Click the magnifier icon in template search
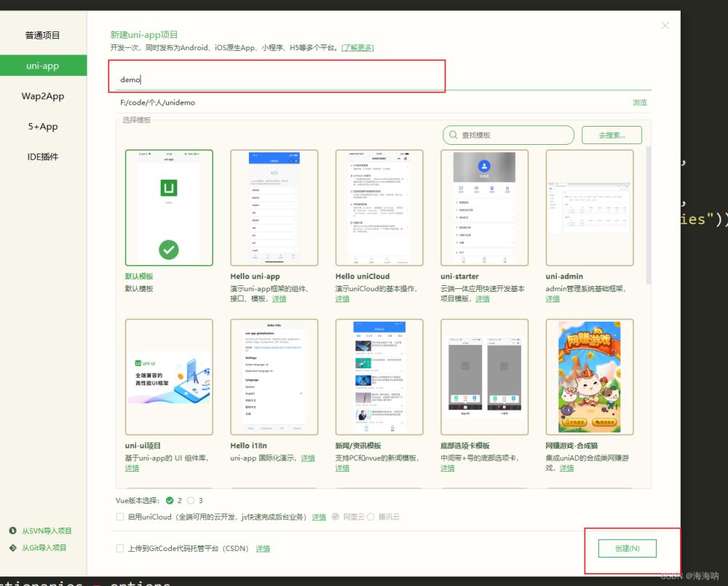The height and width of the screenshot is (586, 728). click(454, 135)
